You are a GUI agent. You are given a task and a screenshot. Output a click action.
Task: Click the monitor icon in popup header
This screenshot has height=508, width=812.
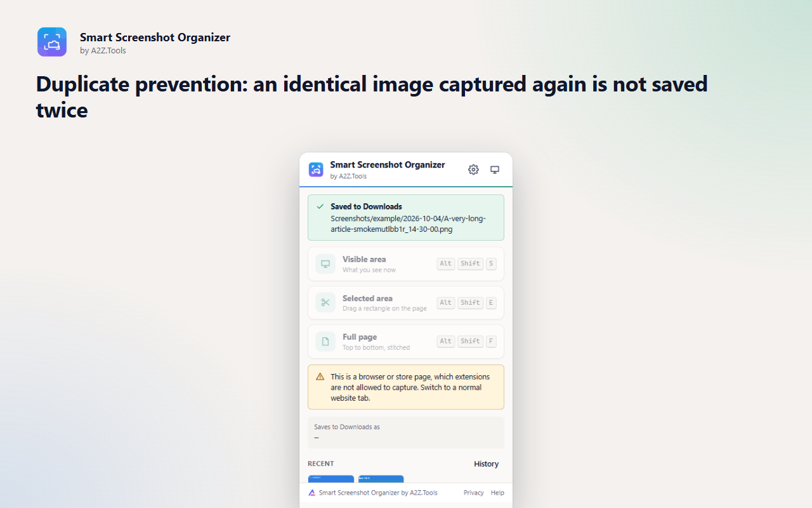(495, 170)
